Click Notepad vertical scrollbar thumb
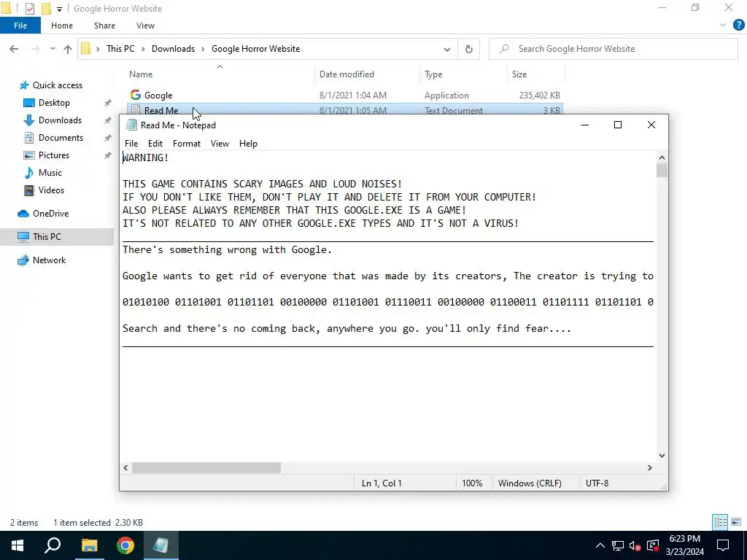 (x=662, y=170)
